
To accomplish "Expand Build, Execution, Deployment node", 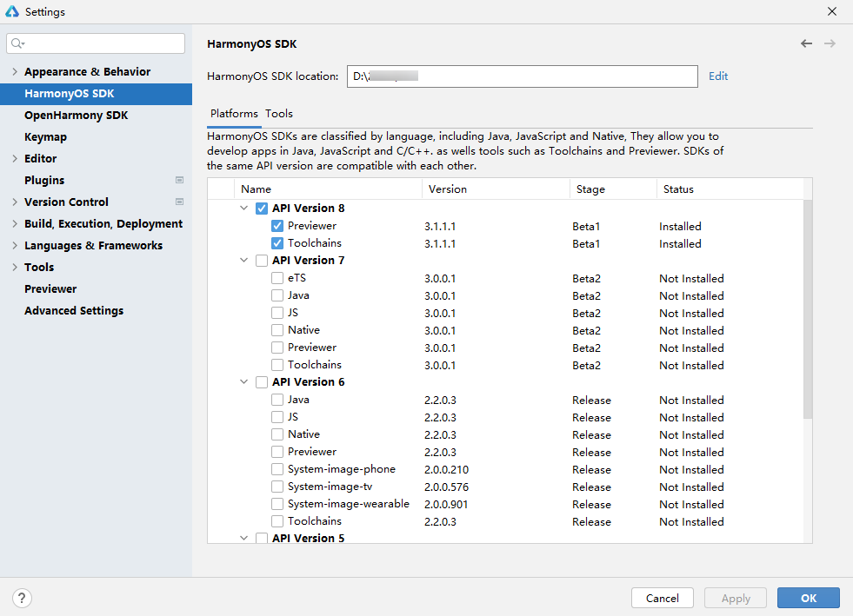I will coord(15,224).
